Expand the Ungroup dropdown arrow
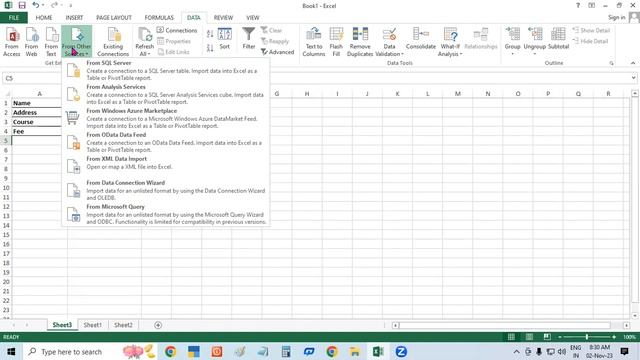Viewport: 640px width, 360px height. click(x=535, y=54)
